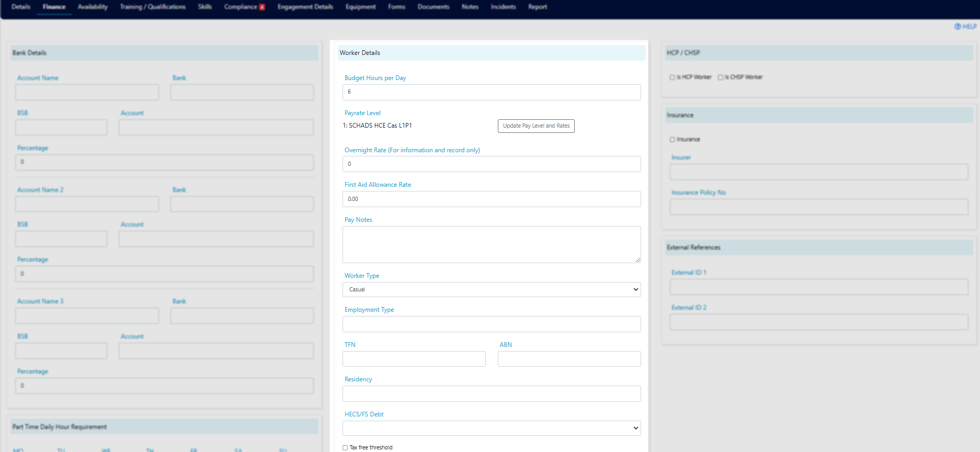Click the Account Name 2 field

pos(87,204)
